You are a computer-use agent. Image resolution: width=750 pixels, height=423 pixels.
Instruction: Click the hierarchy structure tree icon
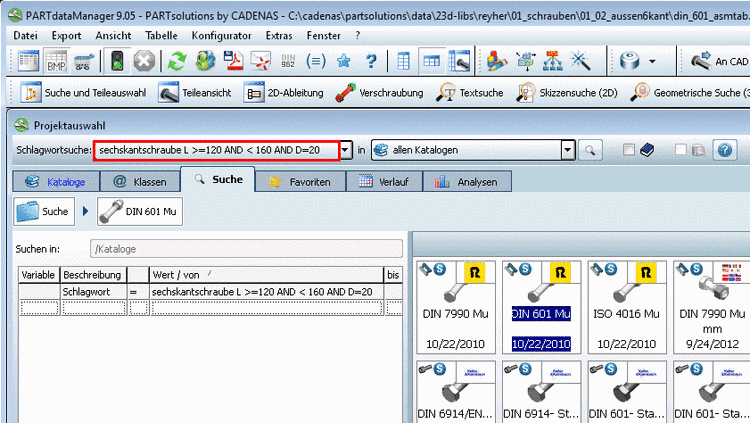(552, 61)
